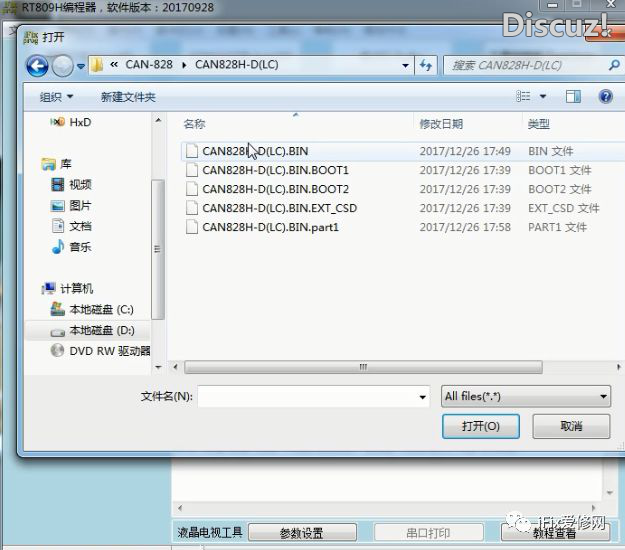Screen dimensions: 625x550
Task: Select file CAN828H-D(LC).BIN
Action: click(x=255, y=151)
